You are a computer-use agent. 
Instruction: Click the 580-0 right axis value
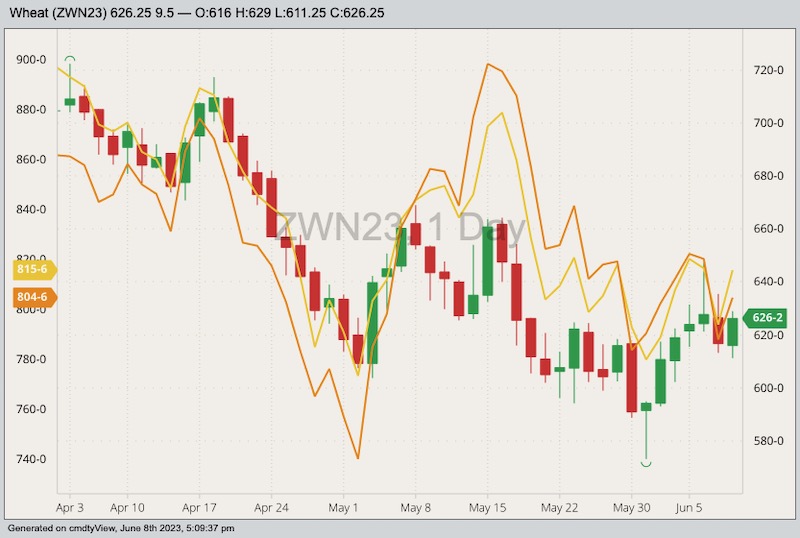768,441
